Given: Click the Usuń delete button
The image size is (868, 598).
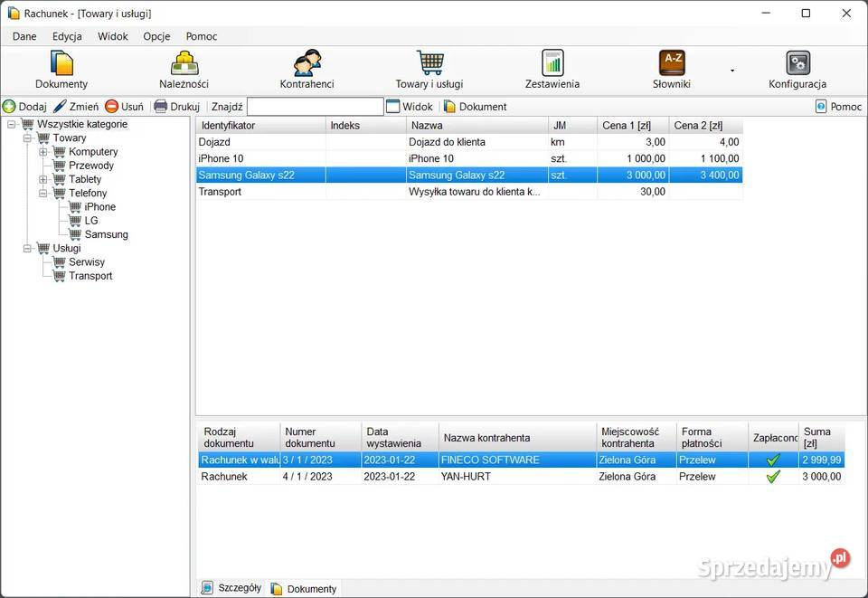Looking at the screenshot, I should click(124, 107).
